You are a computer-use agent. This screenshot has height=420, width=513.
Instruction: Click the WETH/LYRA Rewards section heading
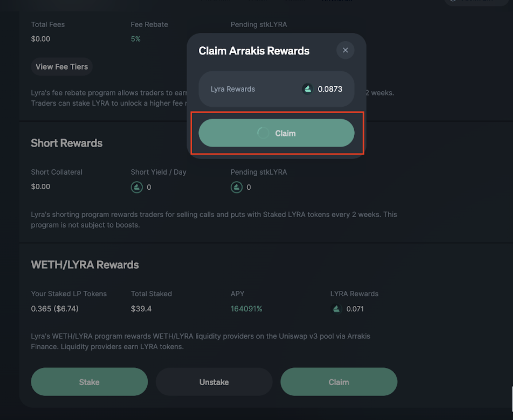tap(85, 265)
